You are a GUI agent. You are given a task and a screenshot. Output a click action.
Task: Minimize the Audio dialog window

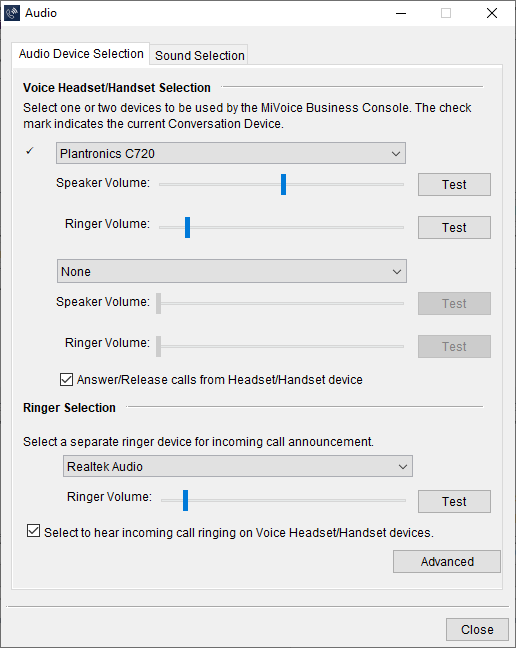tap(401, 13)
